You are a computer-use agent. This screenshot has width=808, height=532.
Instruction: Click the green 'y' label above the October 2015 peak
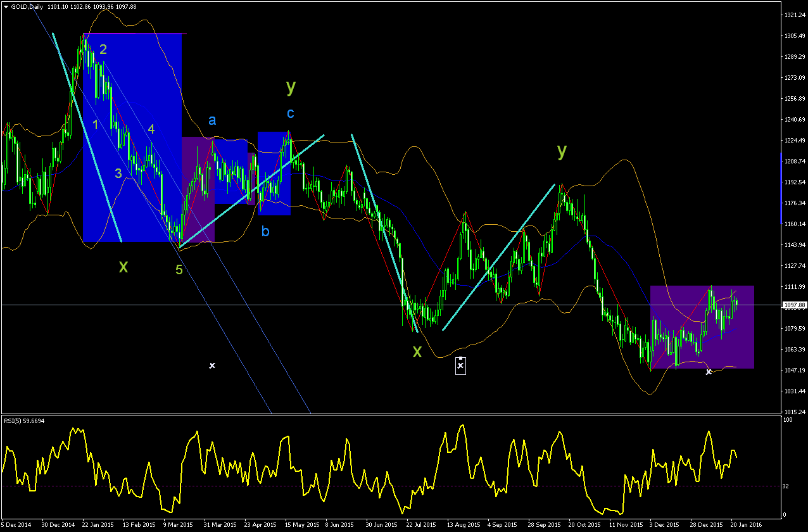562,149
